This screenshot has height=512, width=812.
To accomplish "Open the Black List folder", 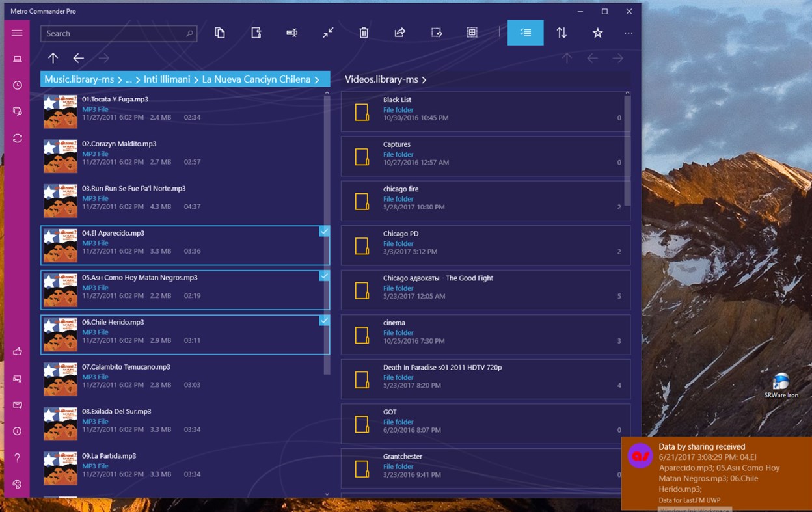I will click(x=485, y=111).
